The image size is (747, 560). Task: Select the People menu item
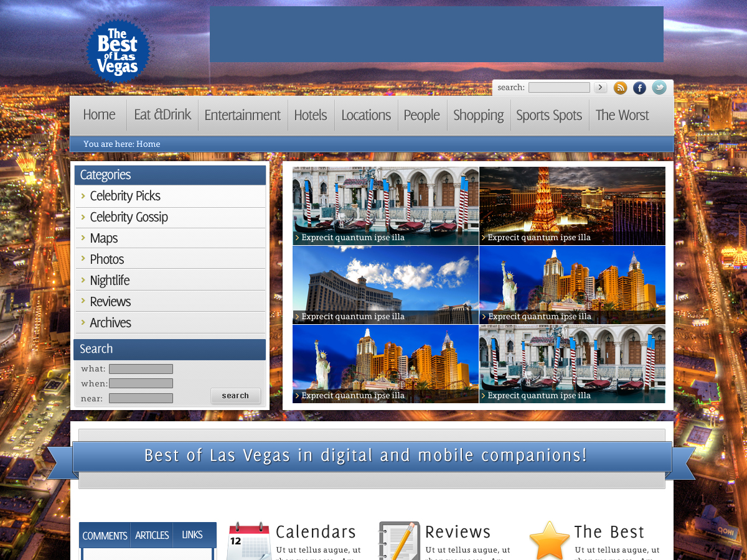click(x=422, y=115)
